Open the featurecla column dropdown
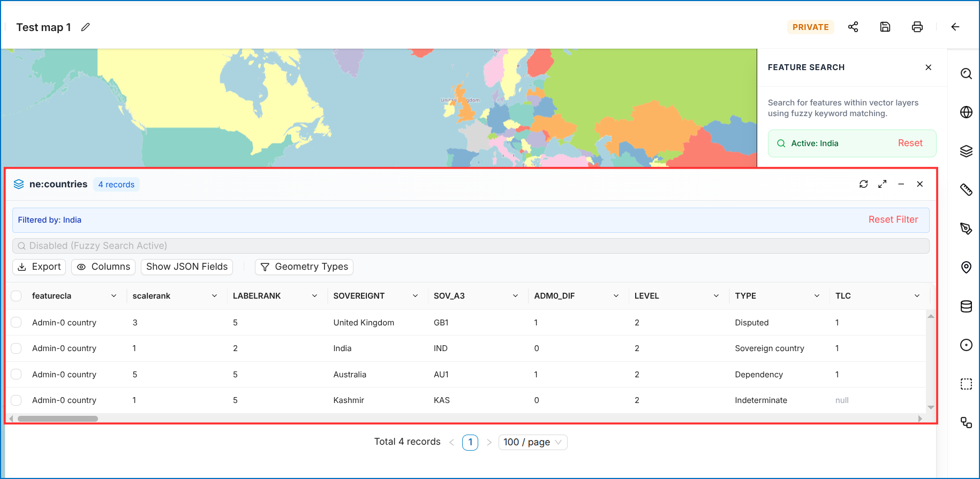This screenshot has width=980, height=479. pos(114,296)
